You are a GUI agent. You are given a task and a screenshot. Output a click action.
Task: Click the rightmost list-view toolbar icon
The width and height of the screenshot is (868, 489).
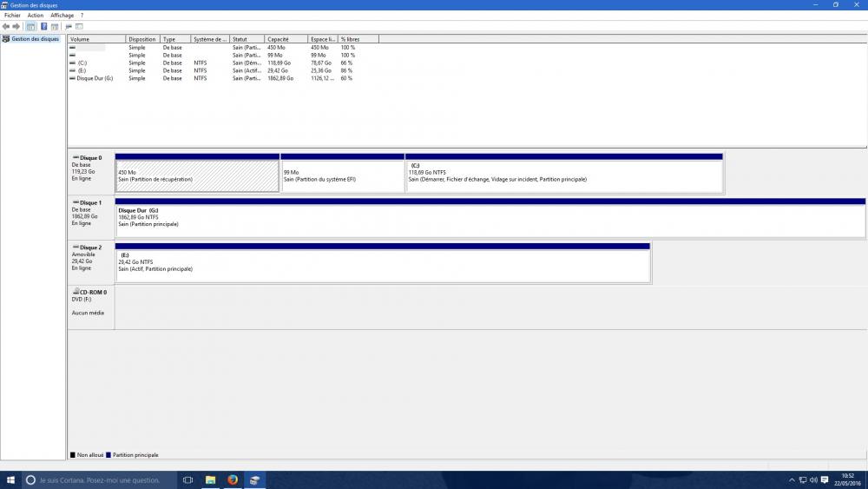click(79, 27)
